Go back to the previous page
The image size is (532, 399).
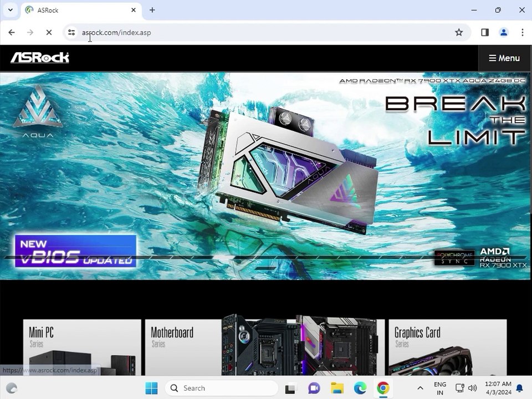pos(12,33)
